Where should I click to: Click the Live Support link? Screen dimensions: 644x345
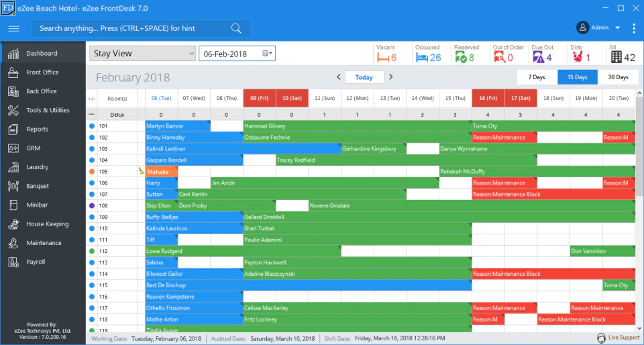pyautogui.click(x=624, y=338)
